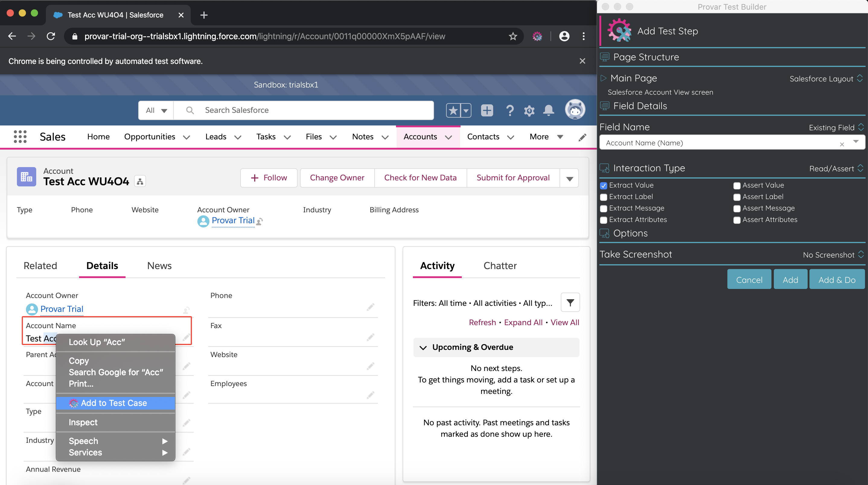The width and height of the screenshot is (868, 485).
Task: Check the Assert Message checkbox
Action: [x=737, y=208]
